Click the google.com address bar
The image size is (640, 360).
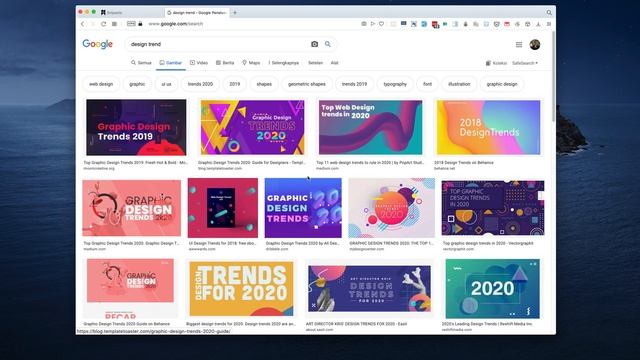pyautogui.click(x=176, y=24)
